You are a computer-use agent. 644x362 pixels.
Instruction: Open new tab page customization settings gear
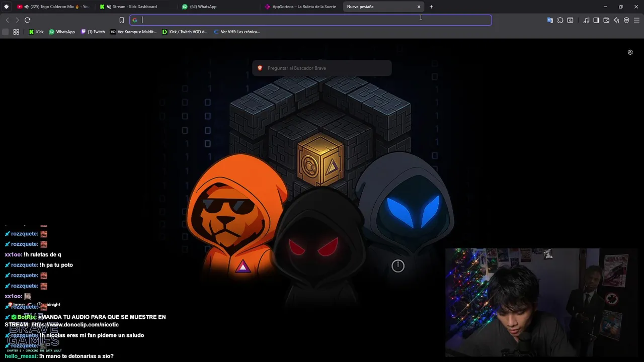click(630, 52)
